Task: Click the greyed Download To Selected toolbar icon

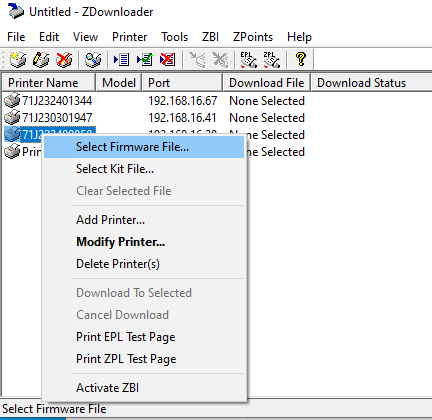Action: [197, 60]
